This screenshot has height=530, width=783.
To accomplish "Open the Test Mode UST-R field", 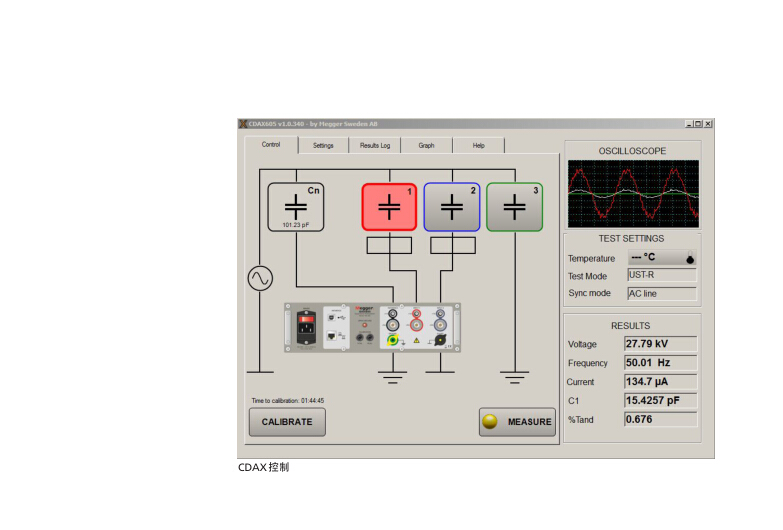I will coord(662,275).
